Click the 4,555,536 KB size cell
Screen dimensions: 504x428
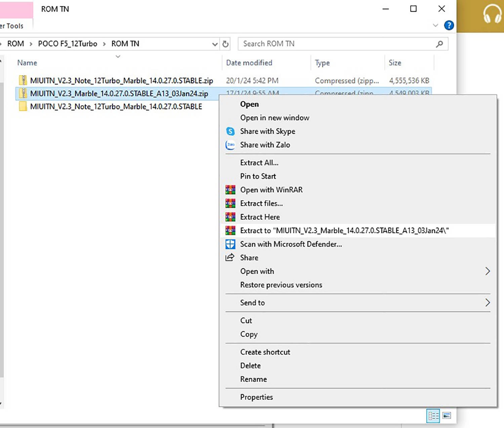tap(409, 81)
